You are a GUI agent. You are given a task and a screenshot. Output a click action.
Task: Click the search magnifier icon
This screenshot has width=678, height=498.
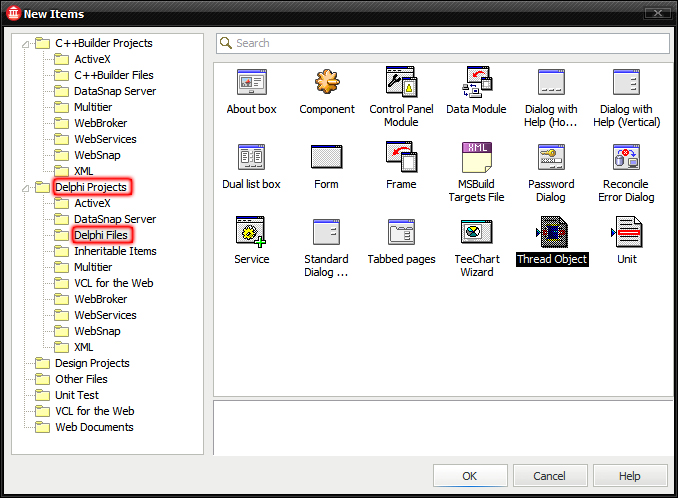coord(226,43)
